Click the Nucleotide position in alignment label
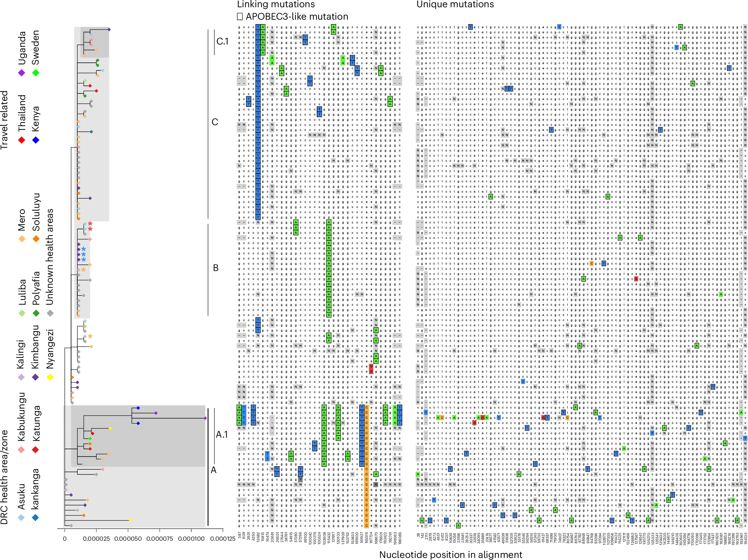748x560 pixels. (451, 554)
